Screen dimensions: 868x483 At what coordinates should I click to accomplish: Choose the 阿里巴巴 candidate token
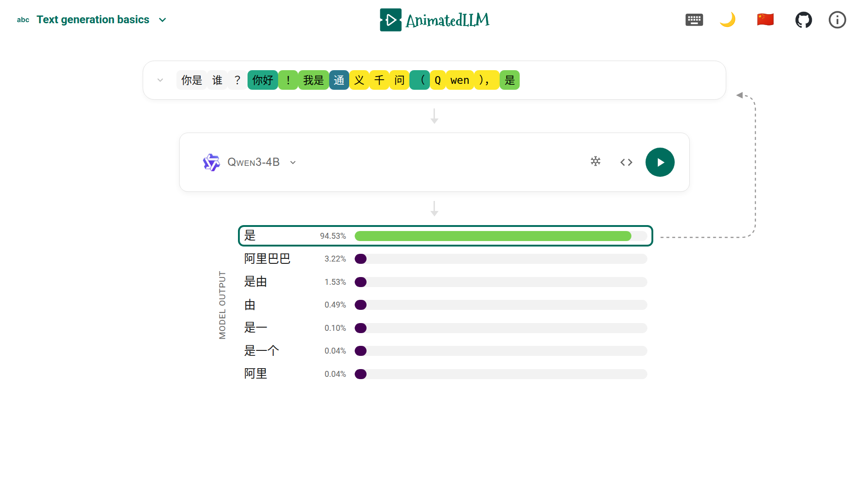(267, 259)
